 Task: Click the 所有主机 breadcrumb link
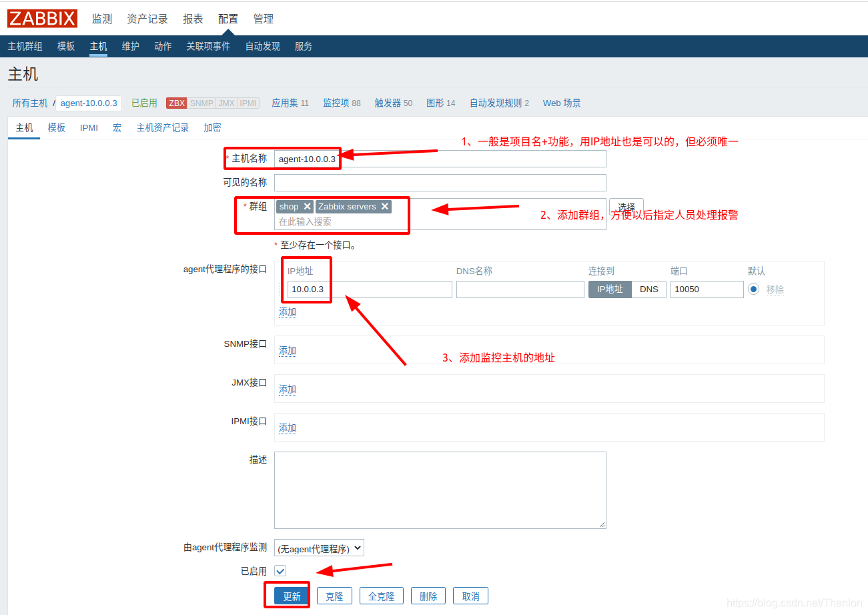pos(30,103)
